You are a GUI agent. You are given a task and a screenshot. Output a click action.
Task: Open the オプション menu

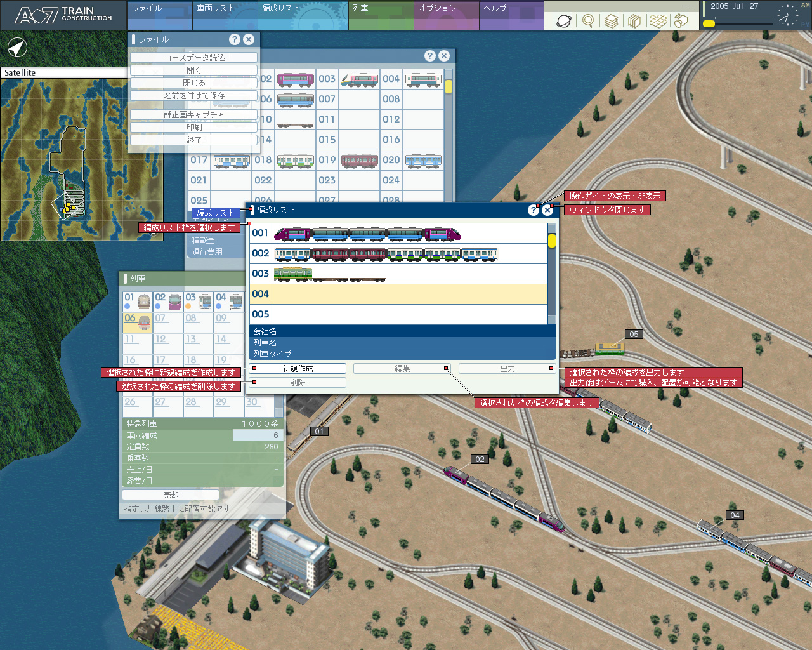pos(447,15)
